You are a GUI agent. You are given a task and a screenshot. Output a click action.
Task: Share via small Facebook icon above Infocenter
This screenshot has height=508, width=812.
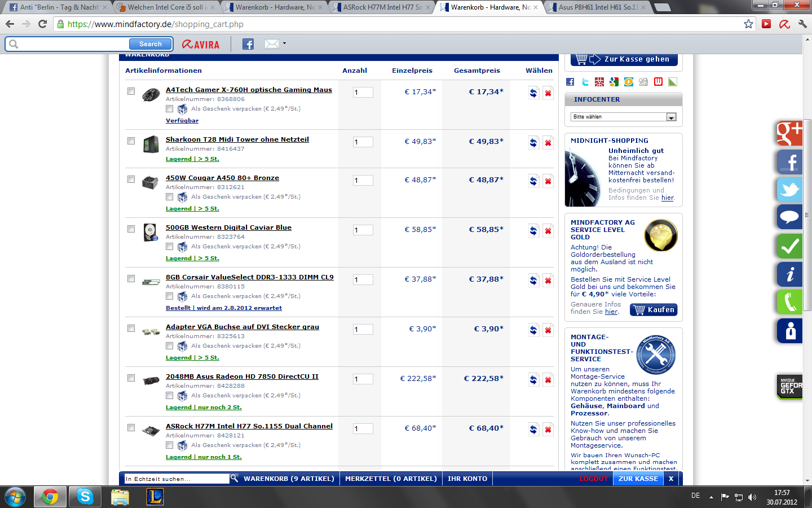tap(570, 82)
